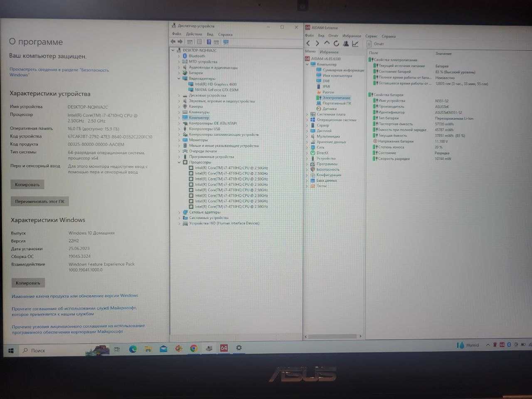Click Копировать under device specifications
532x399 pixels.
27,185
